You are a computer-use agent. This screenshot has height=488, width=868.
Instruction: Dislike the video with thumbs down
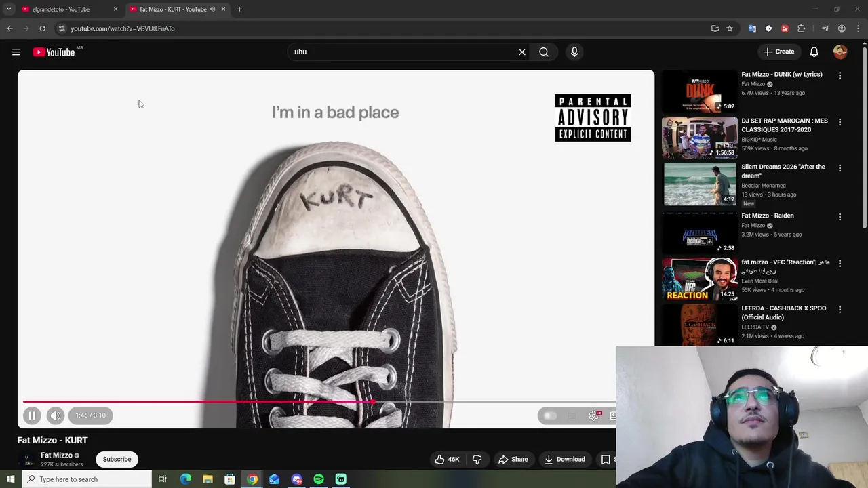coord(477,460)
